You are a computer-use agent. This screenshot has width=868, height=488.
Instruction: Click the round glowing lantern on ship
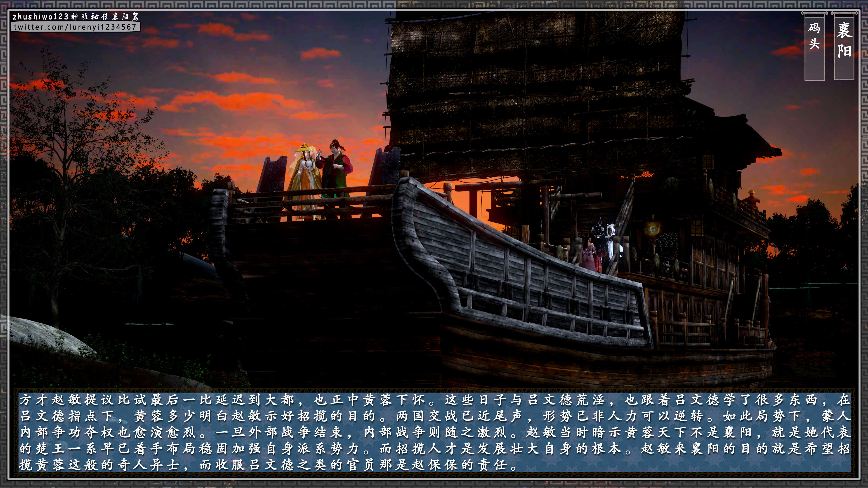pos(653,229)
